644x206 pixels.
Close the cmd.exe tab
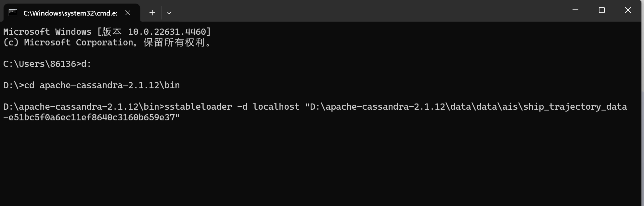click(x=128, y=13)
